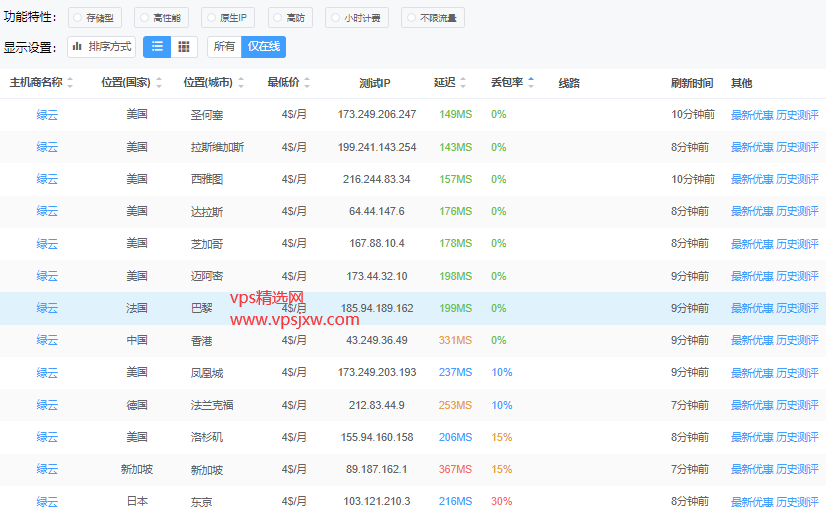The image size is (826, 517).
Task: Switch to grid view icon
Action: tap(184, 47)
